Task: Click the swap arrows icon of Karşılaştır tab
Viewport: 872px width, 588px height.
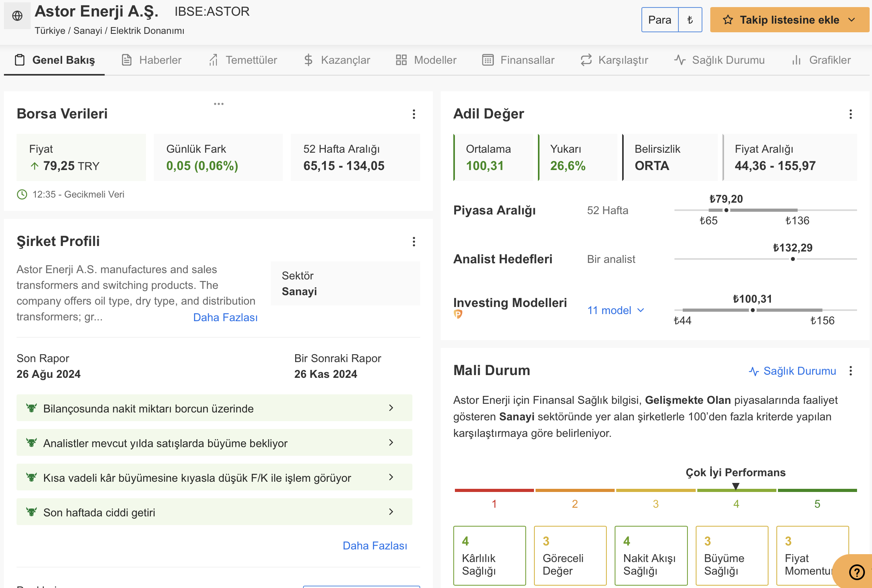Action: (x=586, y=60)
